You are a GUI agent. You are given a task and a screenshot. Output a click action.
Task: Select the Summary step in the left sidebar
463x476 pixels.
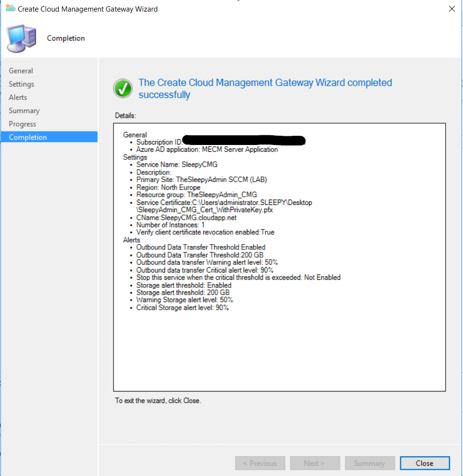[x=24, y=111]
